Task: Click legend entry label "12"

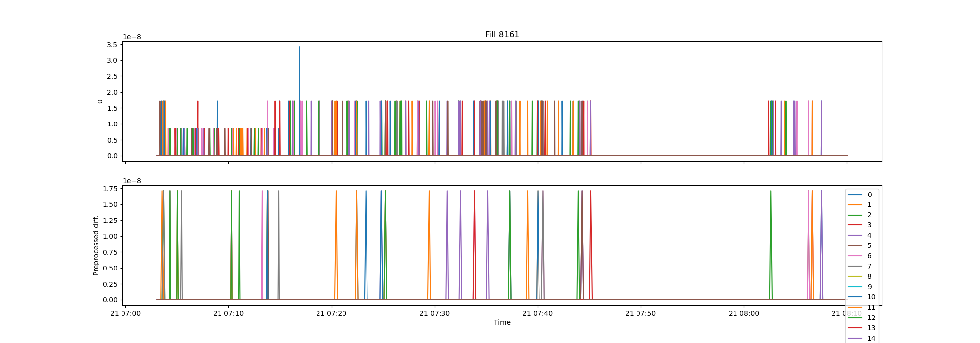Action: tap(871, 318)
